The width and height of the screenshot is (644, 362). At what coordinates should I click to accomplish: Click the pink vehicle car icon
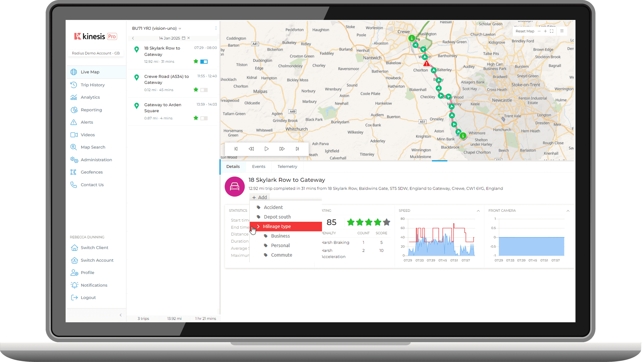(x=235, y=187)
